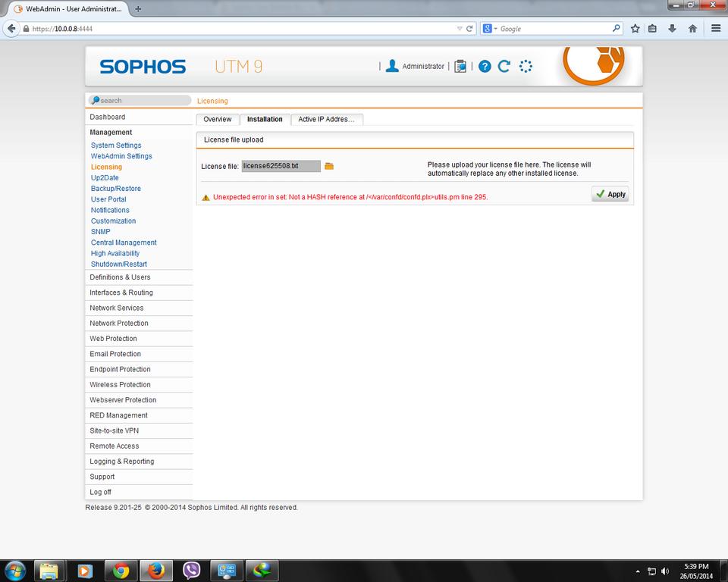This screenshot has width=728, height=582.
Task: Open System Settings link
Action: (116, 145)
